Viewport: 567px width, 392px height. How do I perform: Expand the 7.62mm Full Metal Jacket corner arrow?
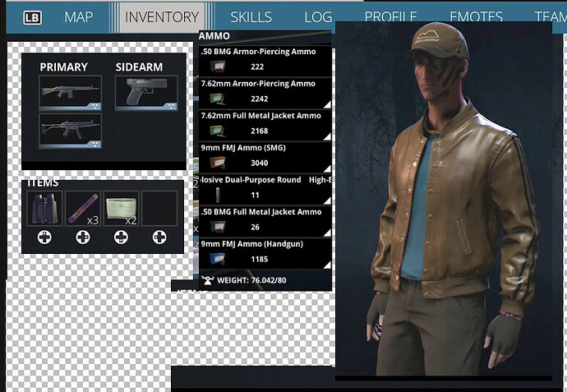[x=327, y=136]
